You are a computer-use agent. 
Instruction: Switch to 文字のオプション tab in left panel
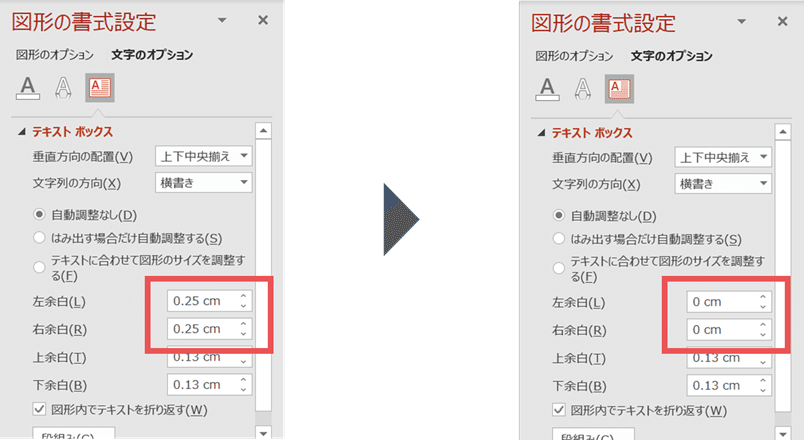(x=152, y=55)
